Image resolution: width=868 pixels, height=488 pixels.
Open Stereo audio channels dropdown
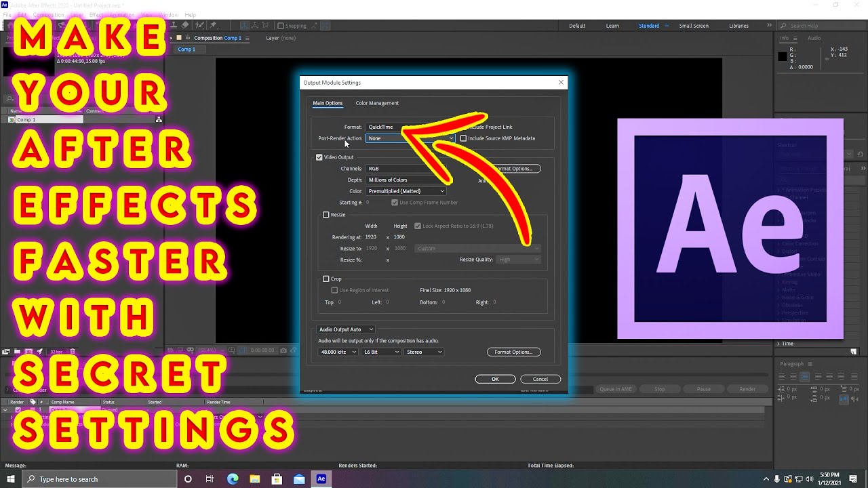click(x=425, y=352)
